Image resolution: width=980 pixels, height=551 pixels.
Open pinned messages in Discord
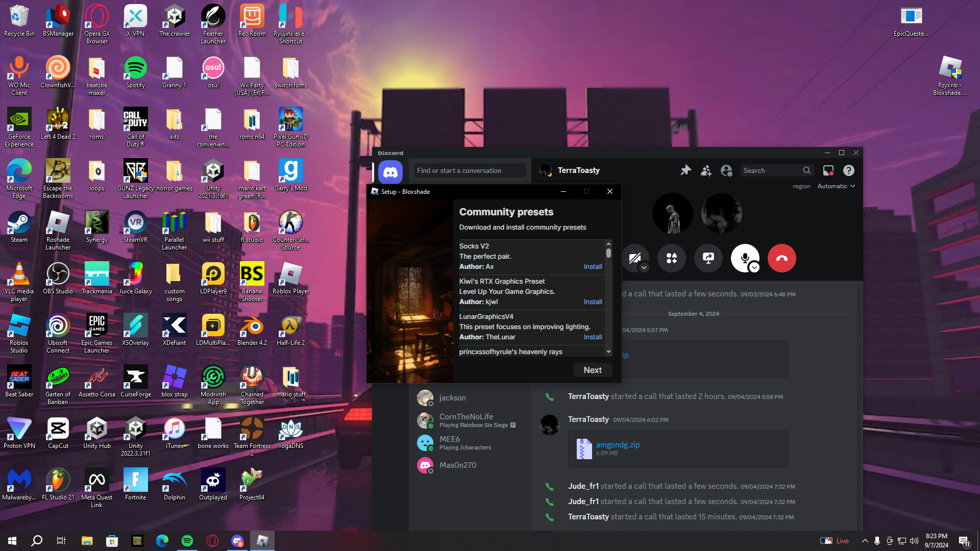click(685, 170)
